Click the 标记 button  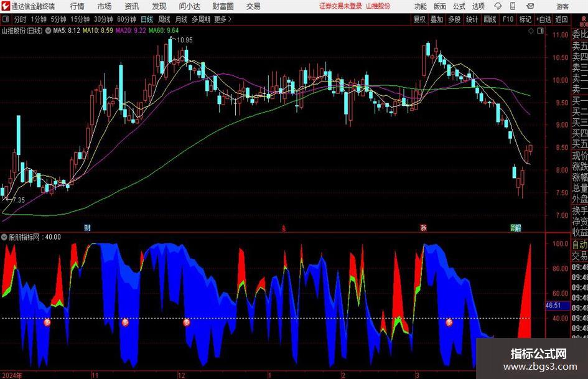(x=525, y=19)
